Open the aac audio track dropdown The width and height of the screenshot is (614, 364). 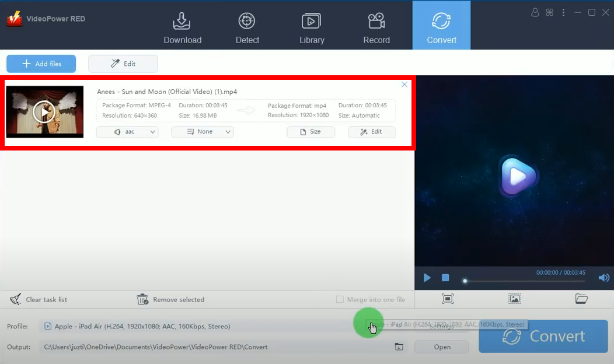pos(127,132)
